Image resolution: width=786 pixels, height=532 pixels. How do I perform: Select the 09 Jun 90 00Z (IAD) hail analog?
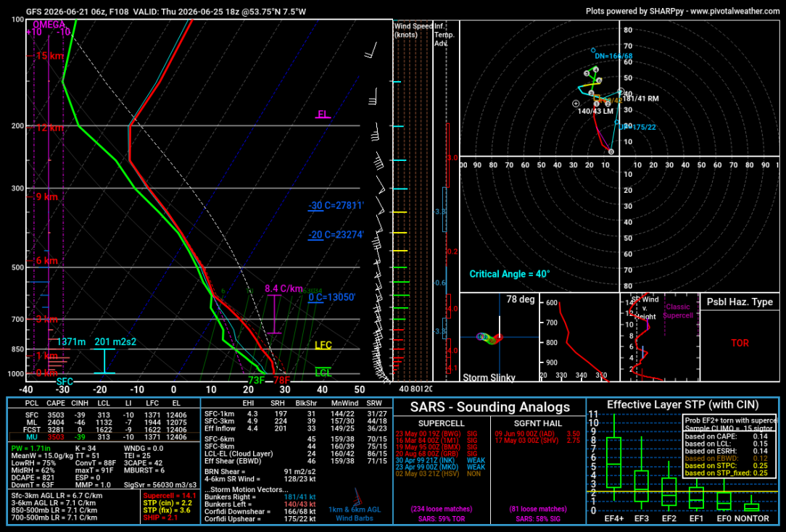525,434
